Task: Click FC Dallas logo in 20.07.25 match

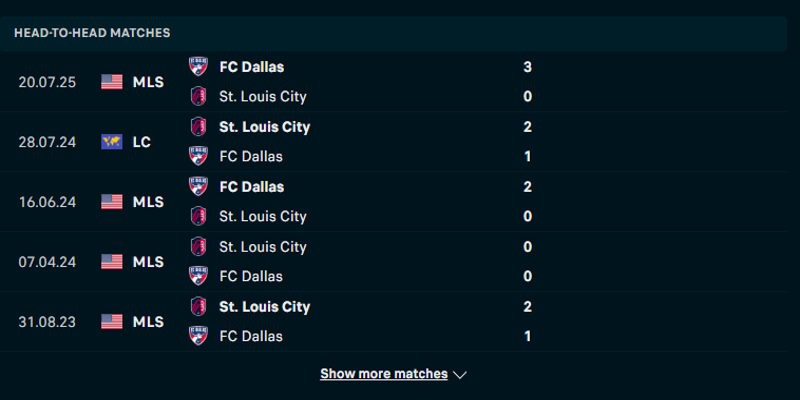Action: tap(198, 67)
